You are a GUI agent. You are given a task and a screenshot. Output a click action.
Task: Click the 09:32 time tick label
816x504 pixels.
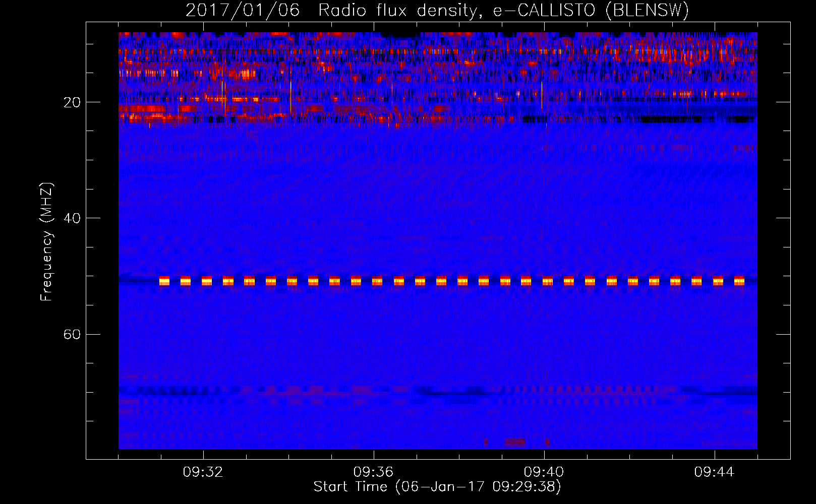click(x=203, y=472)
